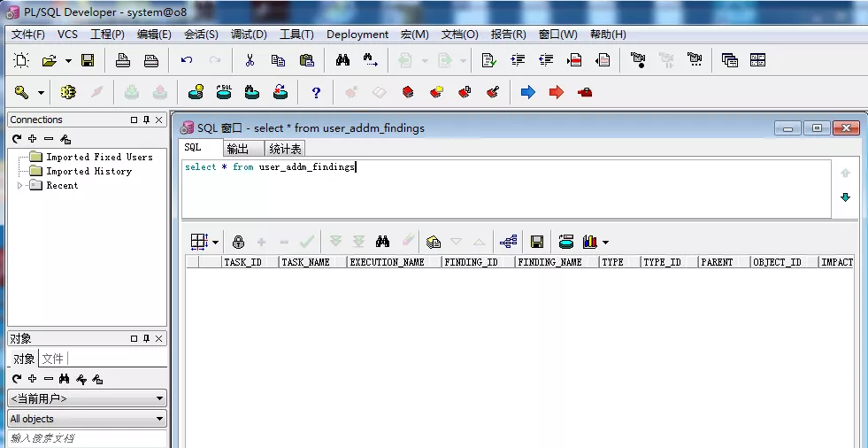Click the blue question mark Help icon

316,92
